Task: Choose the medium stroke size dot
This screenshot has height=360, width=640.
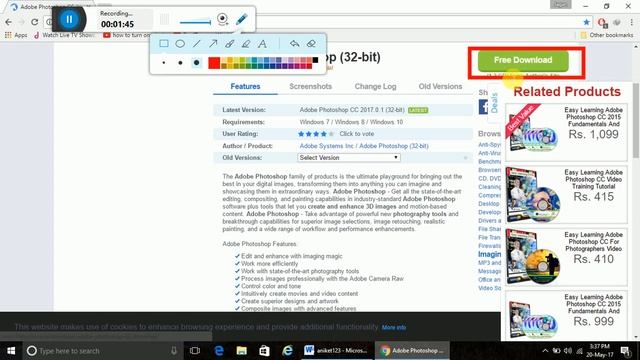Action: (x=180, y=63)
